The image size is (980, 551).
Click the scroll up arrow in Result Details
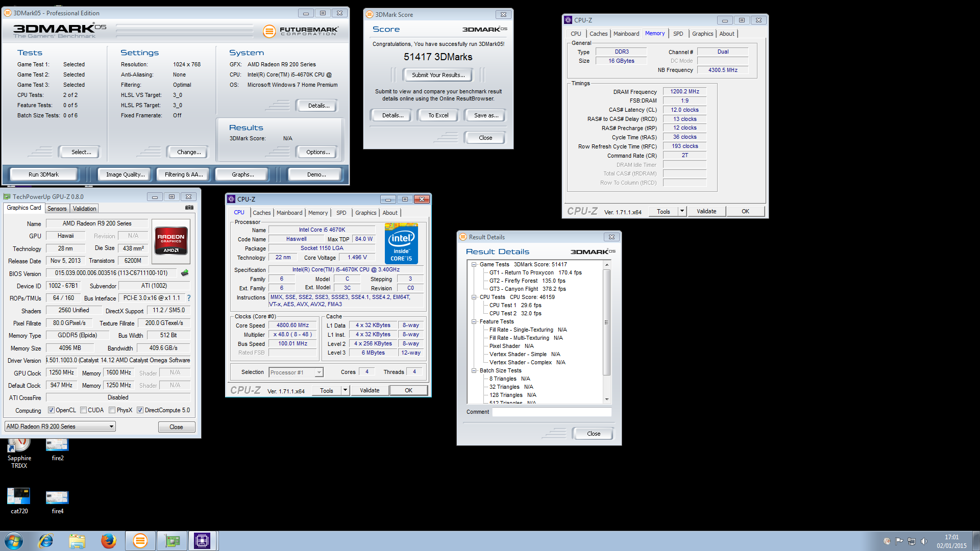click(x=606, y=264)
